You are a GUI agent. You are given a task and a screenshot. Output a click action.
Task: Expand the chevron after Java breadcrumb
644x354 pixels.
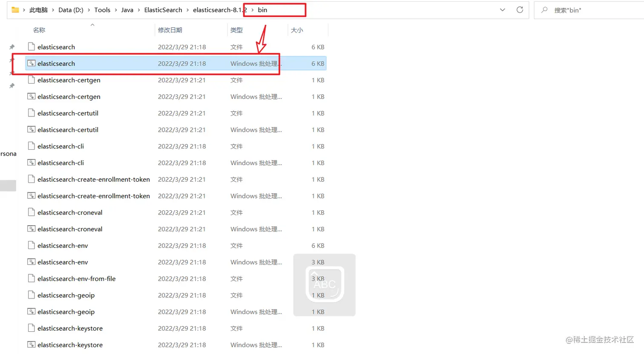point(139,10)
